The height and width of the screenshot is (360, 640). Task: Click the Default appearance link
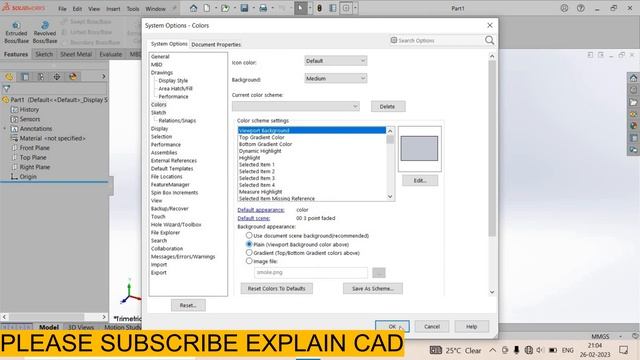pyautogui.click(x=261, y=210)
